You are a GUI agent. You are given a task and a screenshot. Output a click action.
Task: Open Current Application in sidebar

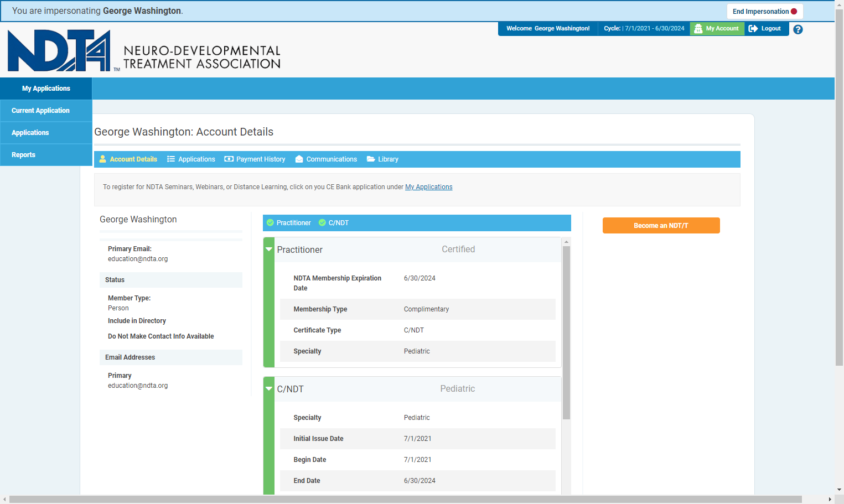tap(46, 111)
